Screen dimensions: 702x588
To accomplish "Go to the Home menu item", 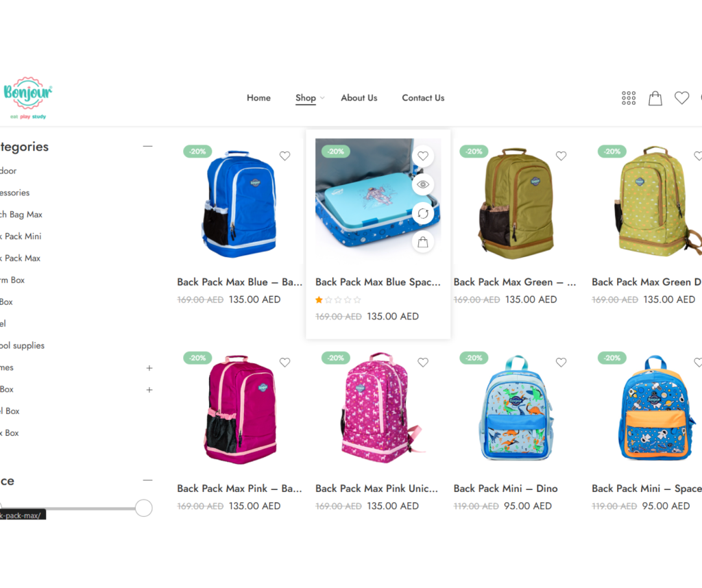I will pos(258,97).
